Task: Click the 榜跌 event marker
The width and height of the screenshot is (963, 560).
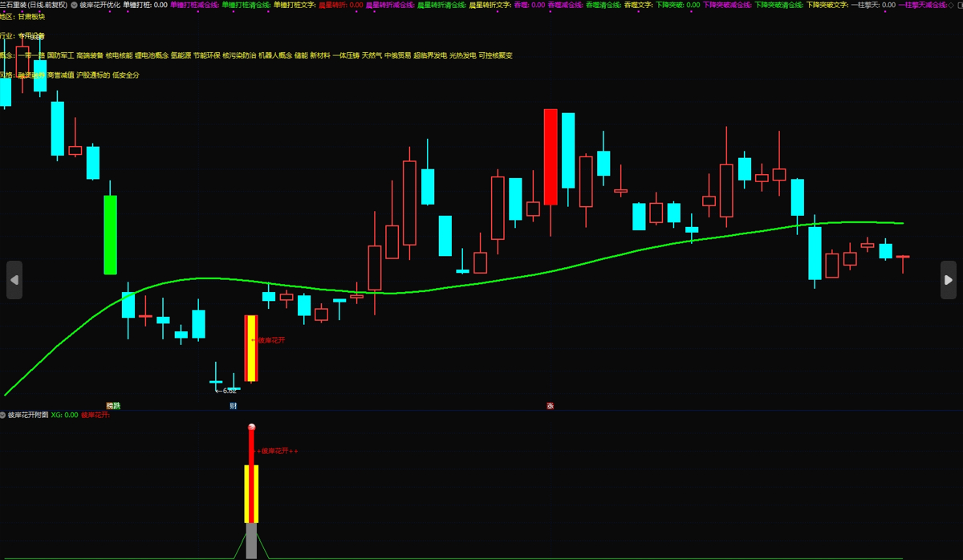Action: pyautogui.click(x=113, y=406)
